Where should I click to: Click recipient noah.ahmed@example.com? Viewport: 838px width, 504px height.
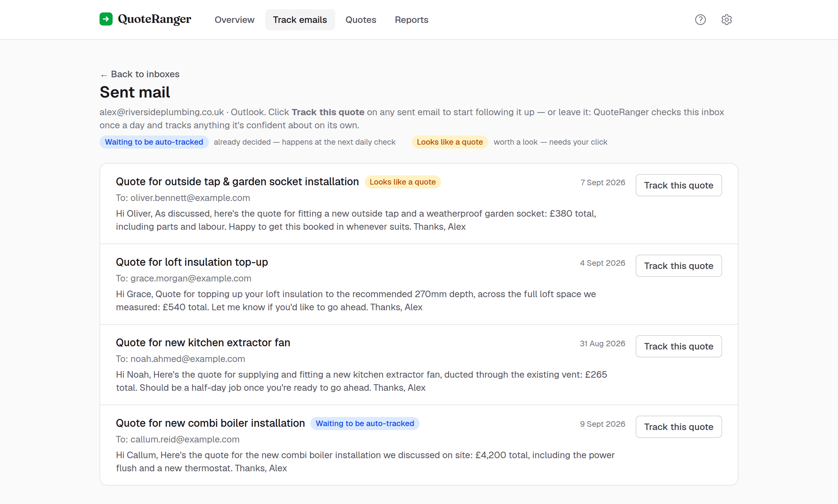(x=188, y=359)
